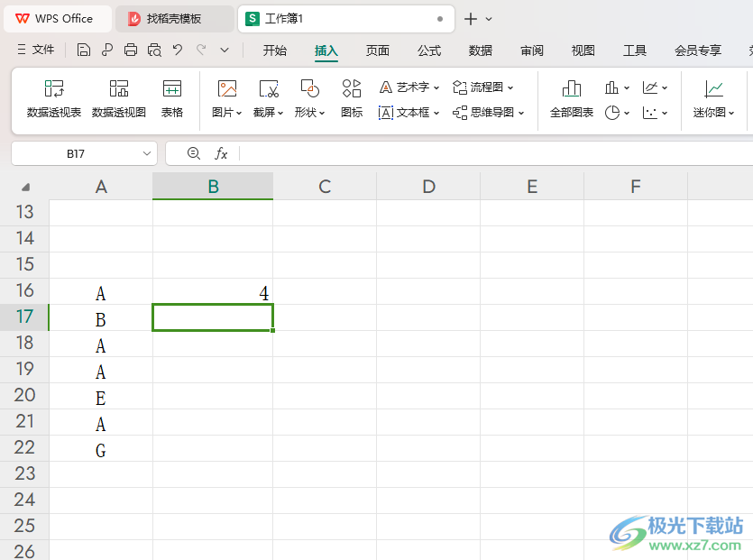Open the new tab options dropdown arrow
This screenshot has width=753, height=560.
click(x=489, y=19)
